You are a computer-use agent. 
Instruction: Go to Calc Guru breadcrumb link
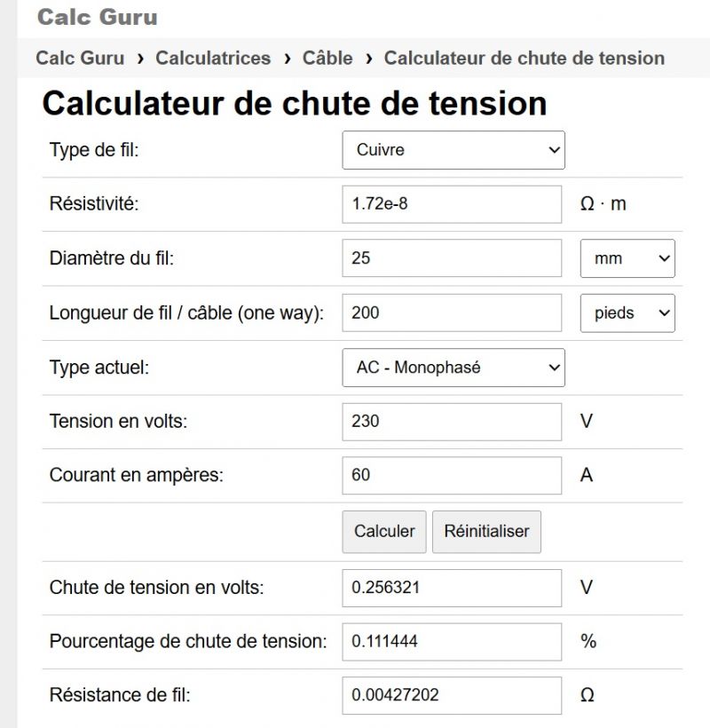(x=80, y=59)
